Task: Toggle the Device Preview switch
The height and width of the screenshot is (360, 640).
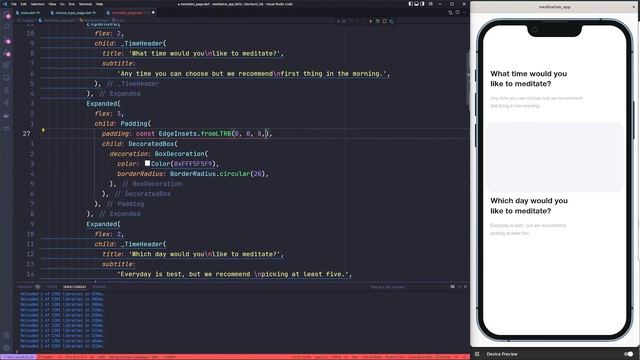Action: (629, 354)
